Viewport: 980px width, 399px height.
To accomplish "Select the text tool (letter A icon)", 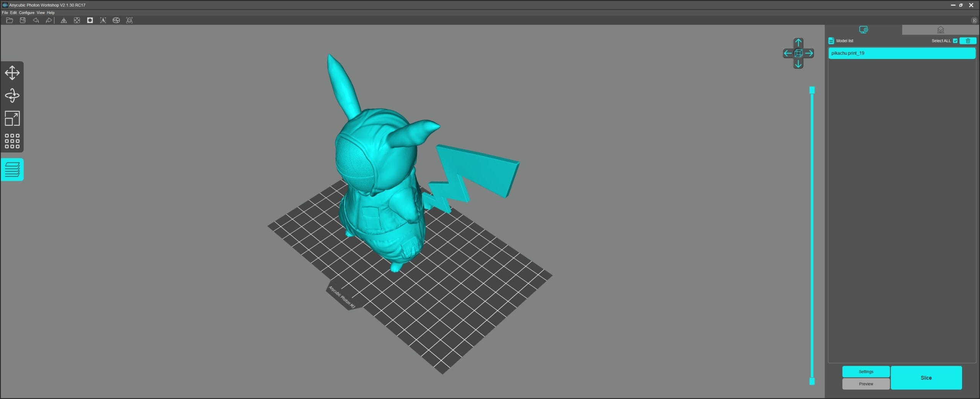I will [x=103, y=20].
